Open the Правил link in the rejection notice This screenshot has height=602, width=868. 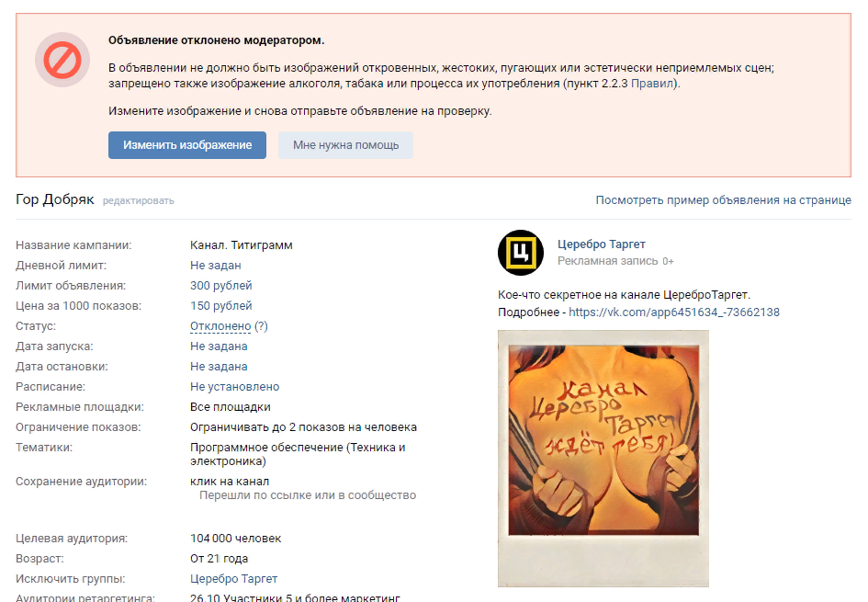click(x=652, y=84)
